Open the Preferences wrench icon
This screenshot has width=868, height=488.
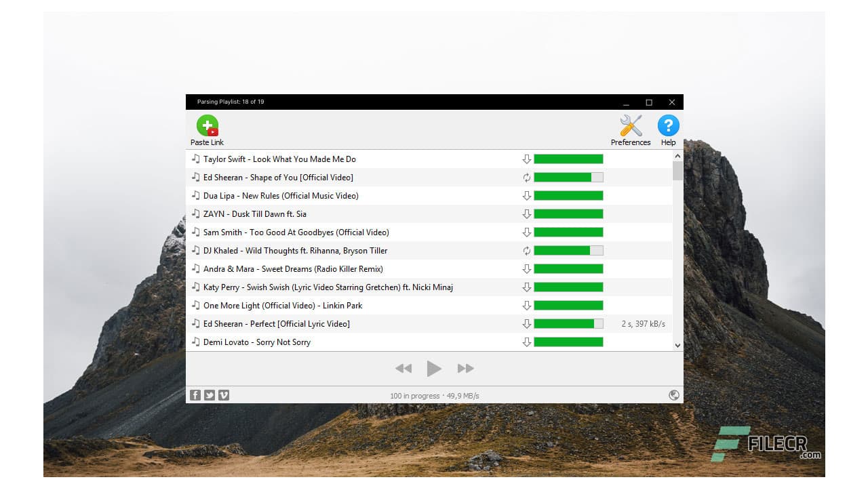click(630, 125)
